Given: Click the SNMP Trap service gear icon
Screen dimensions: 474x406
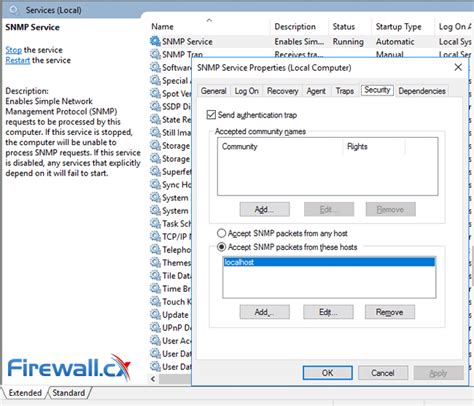Looking at the screenshot, I should pos(155,54).
